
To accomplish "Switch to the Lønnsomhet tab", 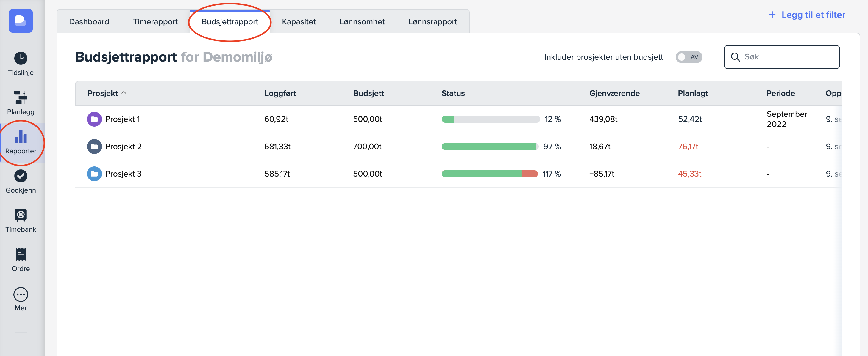I will point(362,21).
